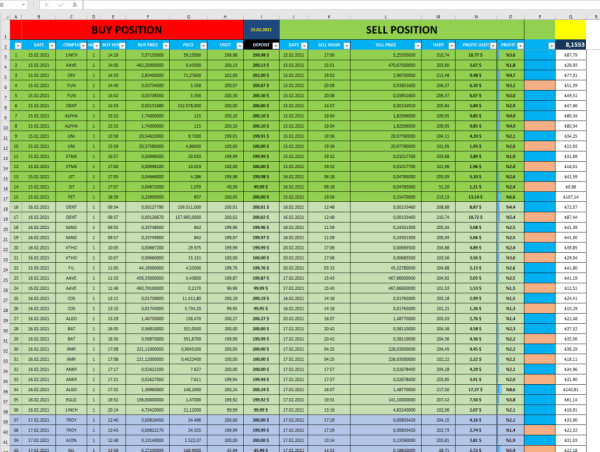Select the yellow cell in column Q

pos(572,29)
